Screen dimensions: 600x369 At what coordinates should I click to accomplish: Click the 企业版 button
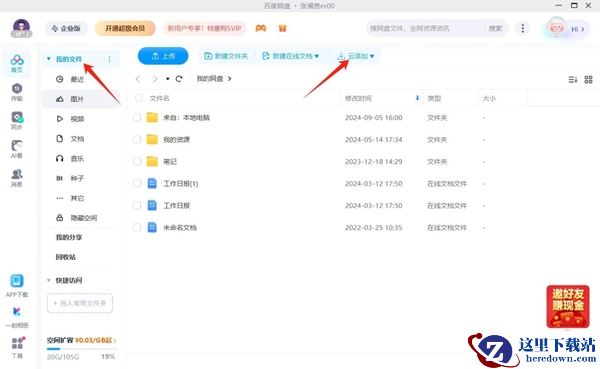[x=67, y=28]
